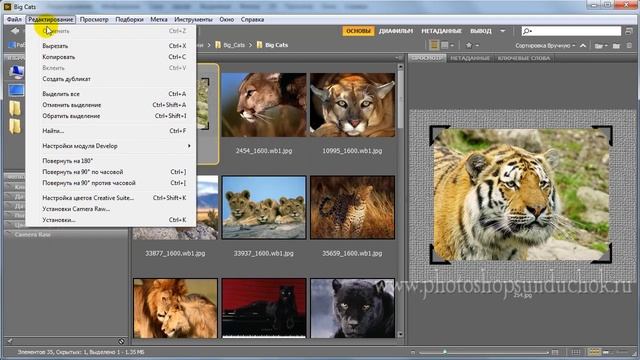Viewport: 640px width, 360px height.
Task: Open Настройка цветов Creative Suite...
Action: pos(111,198)
